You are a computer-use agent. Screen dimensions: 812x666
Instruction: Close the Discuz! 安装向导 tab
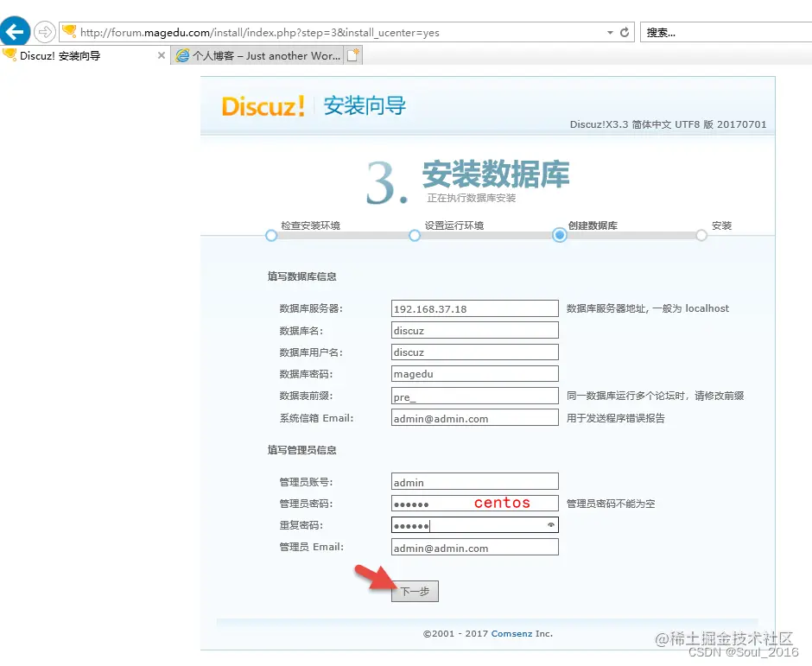161,55
